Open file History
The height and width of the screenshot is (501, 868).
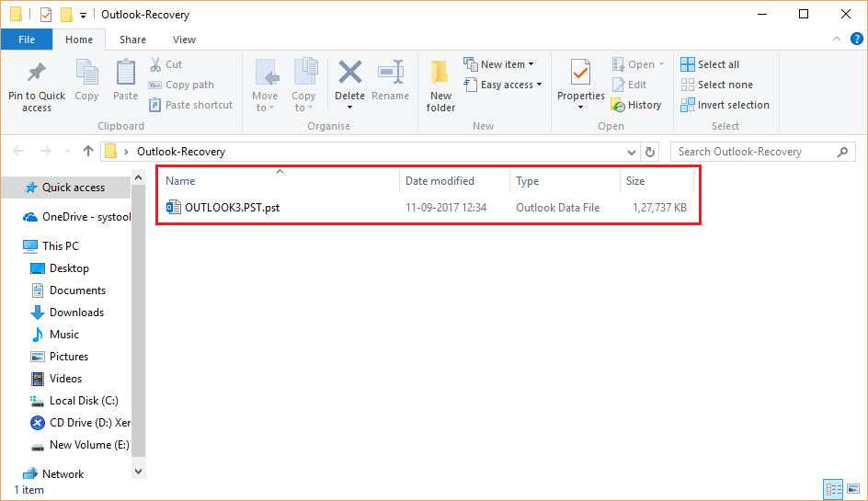tap(636, 105)
